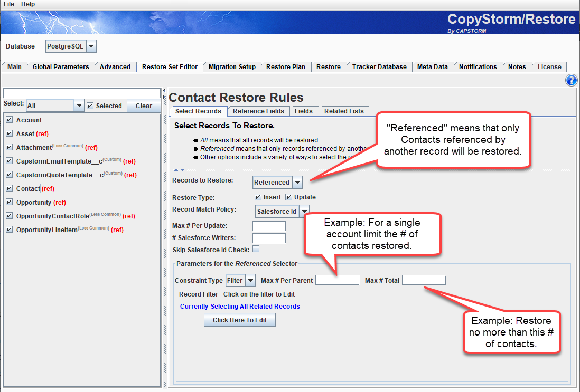This screenshot has height=392, width=580.
Task: Click the Click Here To Edit button
Action: click(x=240, y=320)
